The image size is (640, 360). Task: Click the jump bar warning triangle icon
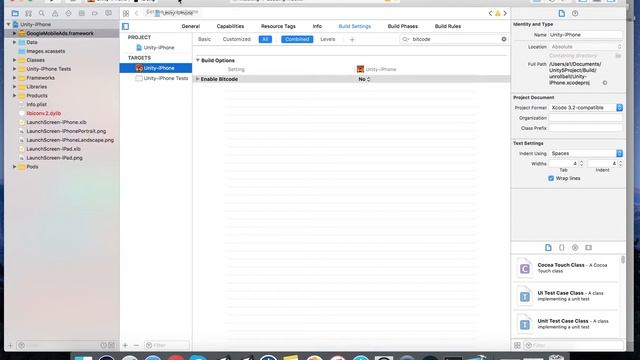tap(498, 13)
